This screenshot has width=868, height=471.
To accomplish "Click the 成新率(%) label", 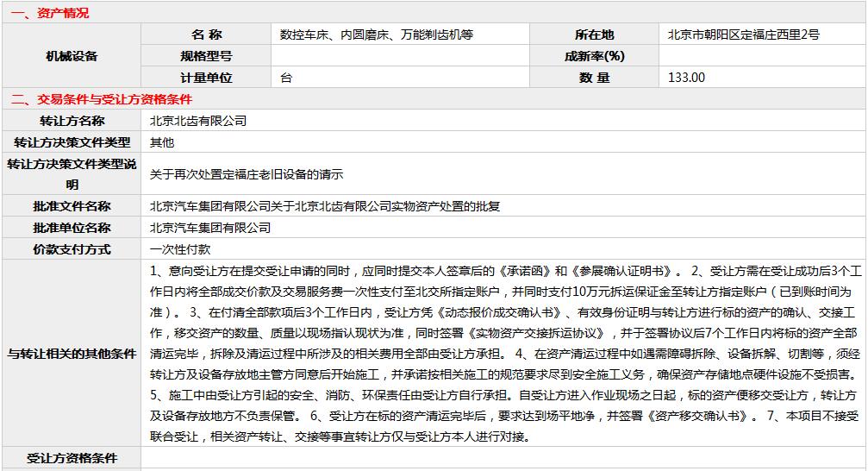I will [x=594, y=56].
